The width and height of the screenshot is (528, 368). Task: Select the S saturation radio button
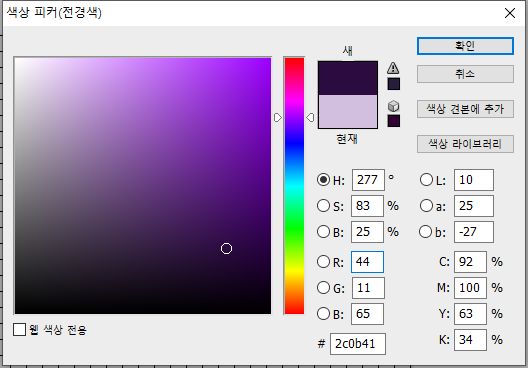[323, 206]
